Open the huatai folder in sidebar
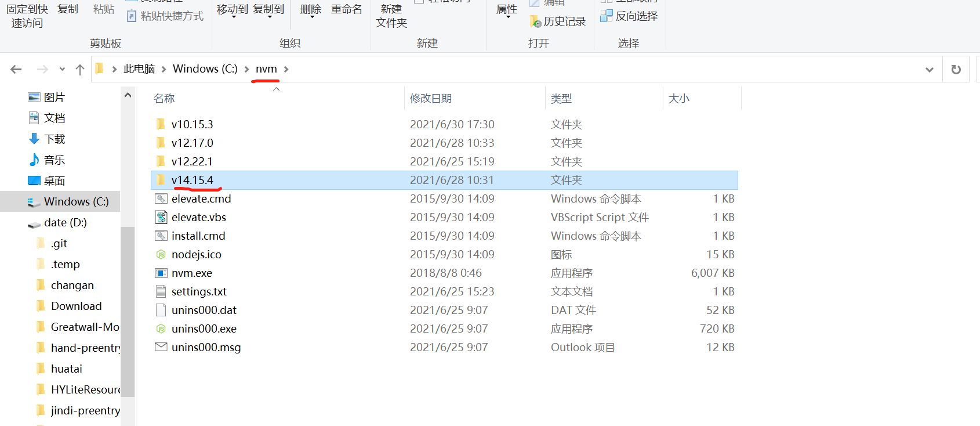The image size is (980, 426). point(59,369)
